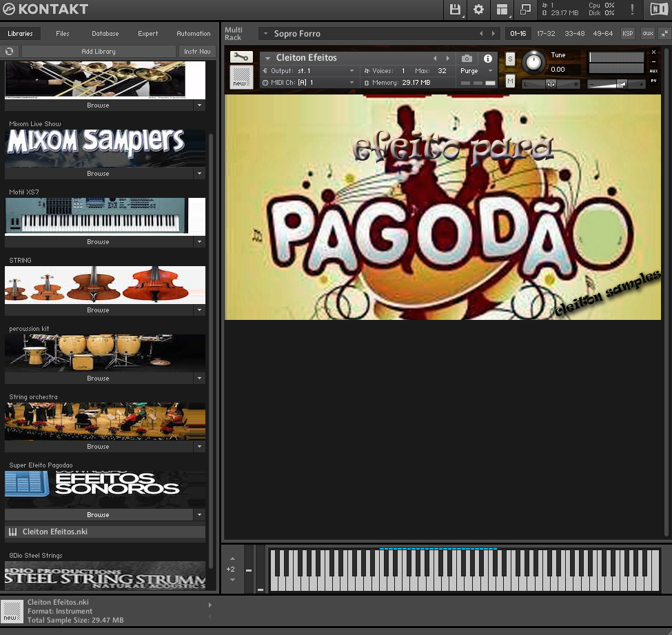
Task: Go to next instrument in Cleiton Efeitos header
Action: [448, 59]
